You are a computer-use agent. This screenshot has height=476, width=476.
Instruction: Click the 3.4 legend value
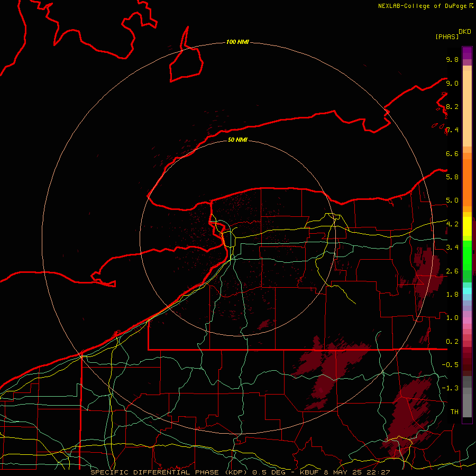[452, 247]
